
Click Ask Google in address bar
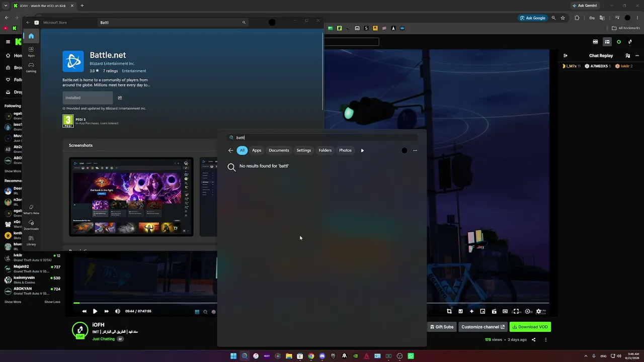pos(533,18)
